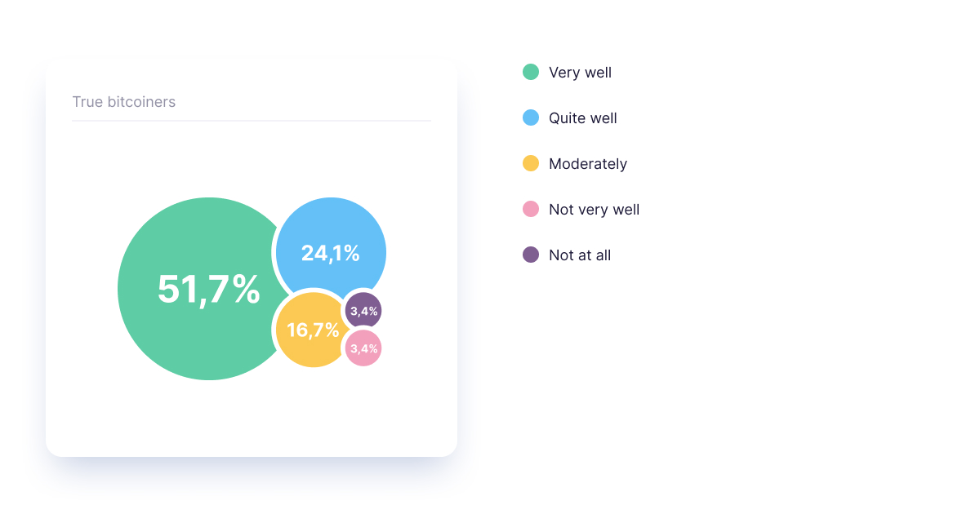Click the 51,7% percentage text
This screenshot has width=980, height=514.
pos(208,289)
